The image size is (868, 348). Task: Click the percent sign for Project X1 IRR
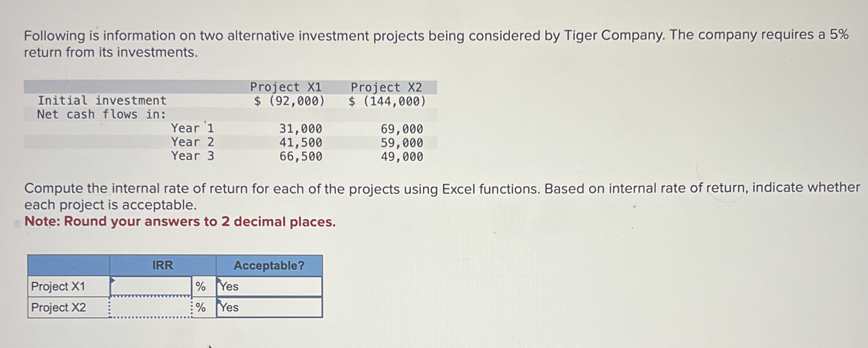tap(201, 287)
